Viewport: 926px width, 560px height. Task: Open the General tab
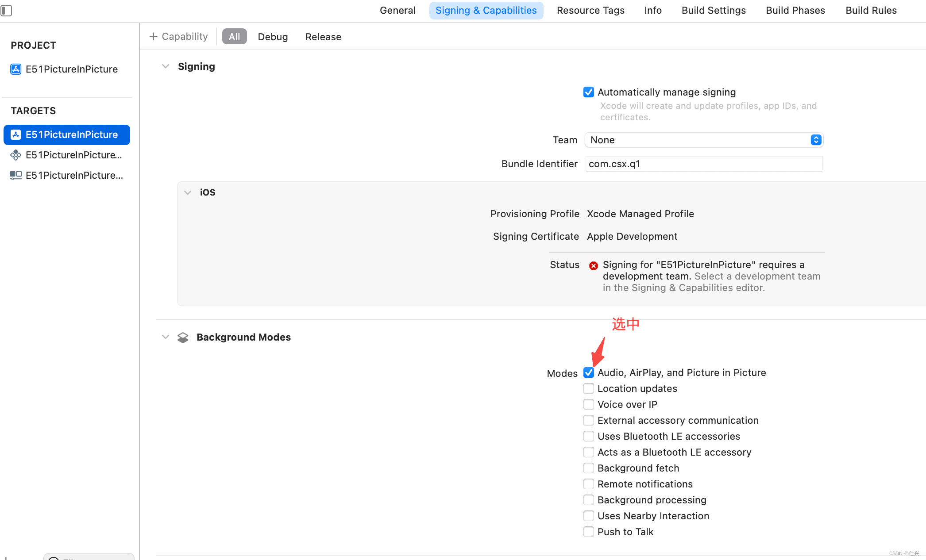point(397,10)
